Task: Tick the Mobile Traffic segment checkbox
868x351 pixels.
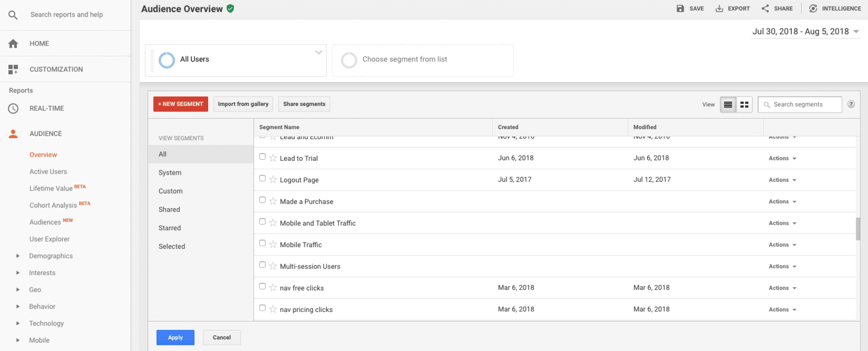Action: coord(263,243)
